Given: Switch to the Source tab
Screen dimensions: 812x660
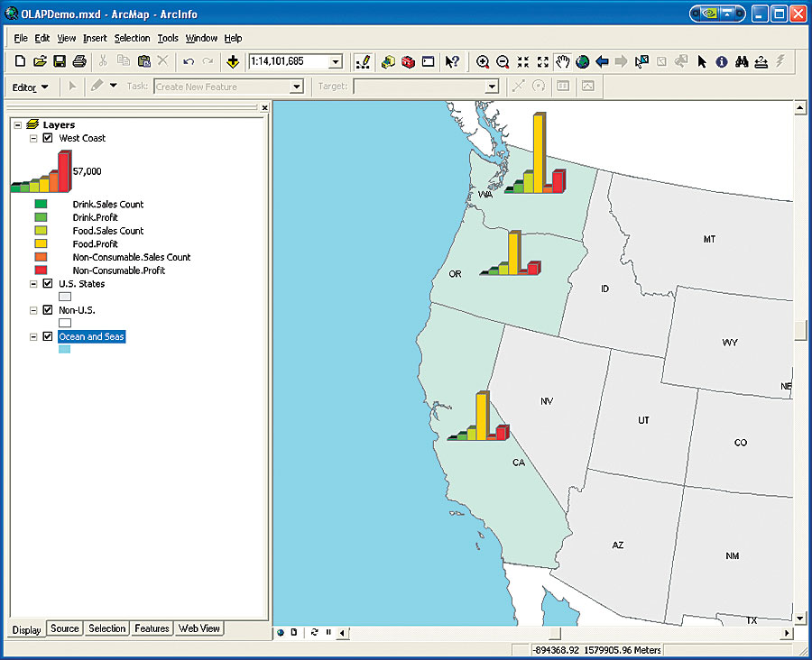Looking at the screenshot, I should click(65, 628).
